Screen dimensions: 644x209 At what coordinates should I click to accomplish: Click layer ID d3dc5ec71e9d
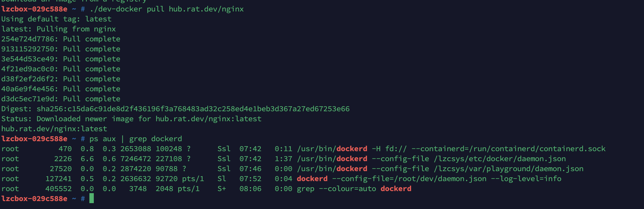pyautogui.click(x=28, y=99)
